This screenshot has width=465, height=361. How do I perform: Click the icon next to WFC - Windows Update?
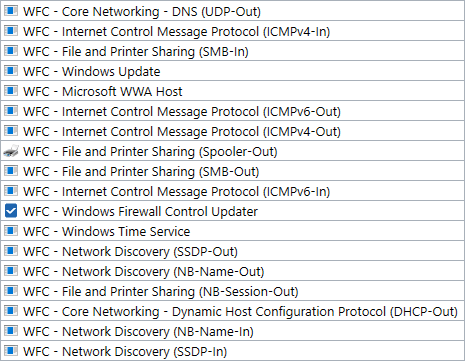pyautogui.click(x=11, y=71)
